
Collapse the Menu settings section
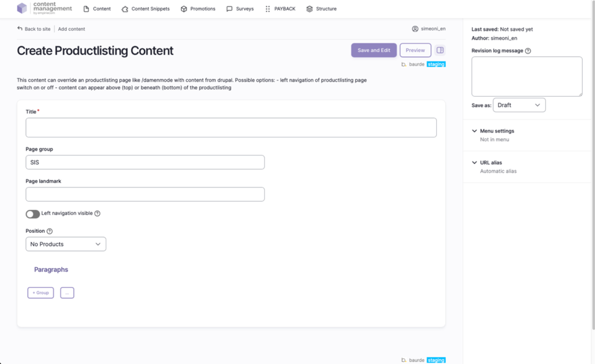point(475,131)
